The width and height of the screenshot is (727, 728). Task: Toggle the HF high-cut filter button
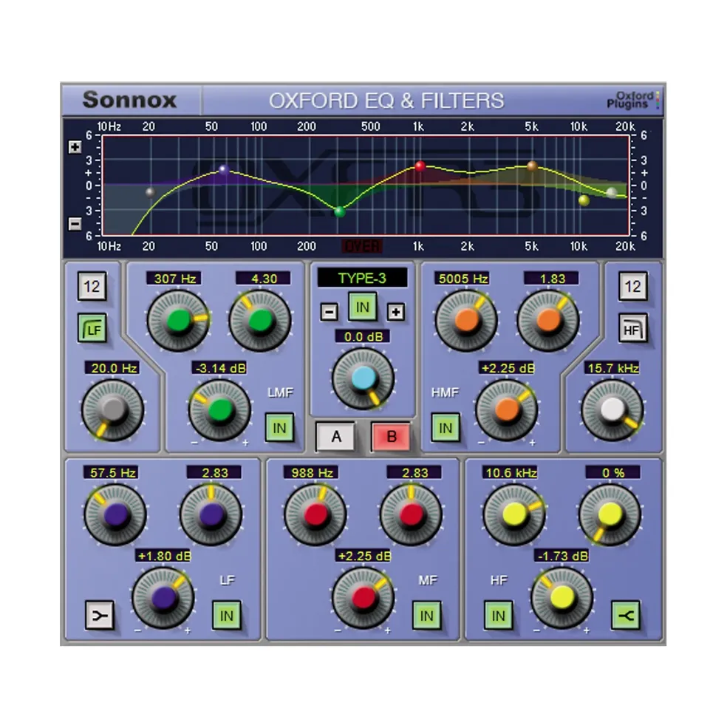(x=632, y=329)
